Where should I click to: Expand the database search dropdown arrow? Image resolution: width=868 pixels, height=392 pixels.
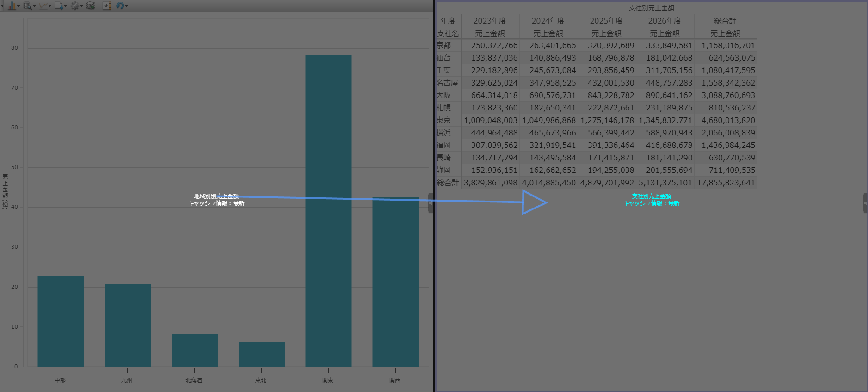click(34, 6)
